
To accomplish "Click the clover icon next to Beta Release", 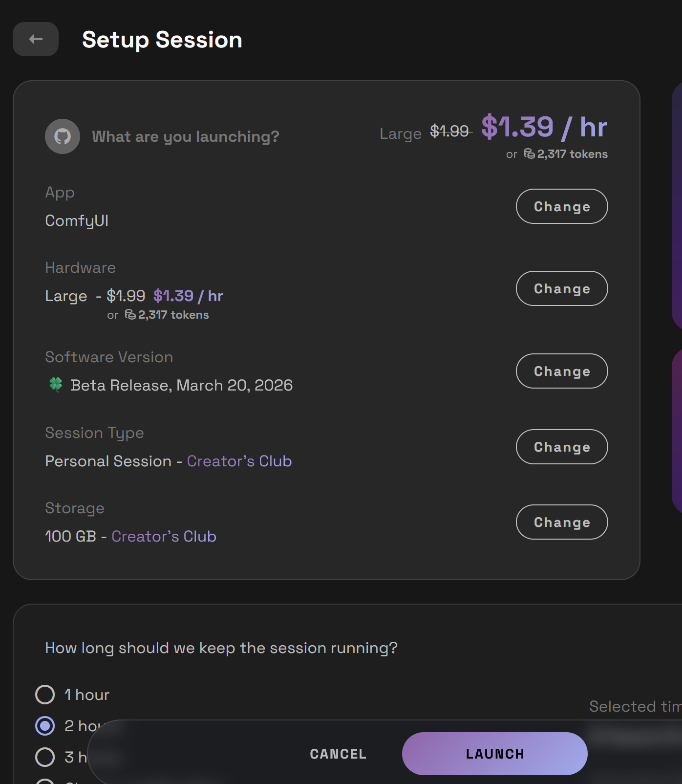I will pos(55,385).
